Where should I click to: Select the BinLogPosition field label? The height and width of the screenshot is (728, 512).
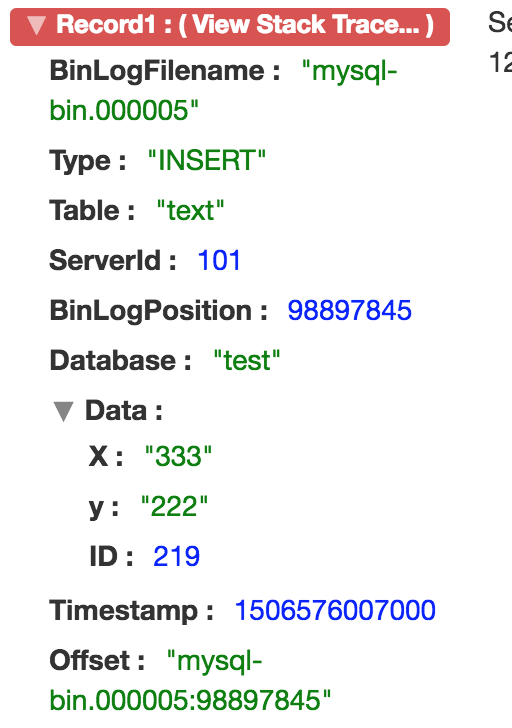tap(158, 311)
